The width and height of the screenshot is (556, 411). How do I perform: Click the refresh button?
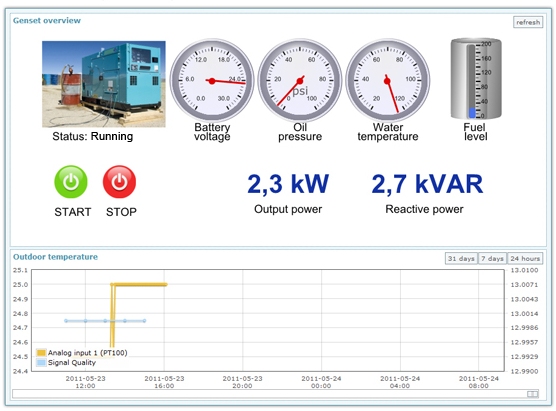528,22
